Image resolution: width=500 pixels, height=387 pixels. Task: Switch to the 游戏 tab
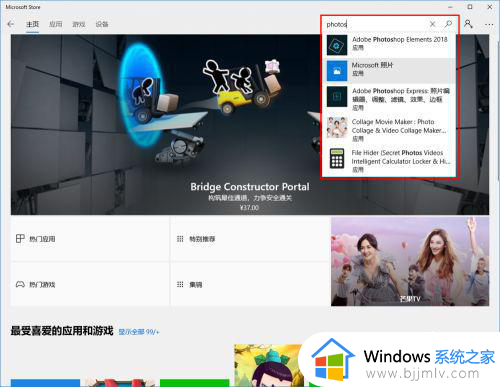pyautogui.click(x=79, y=24)
